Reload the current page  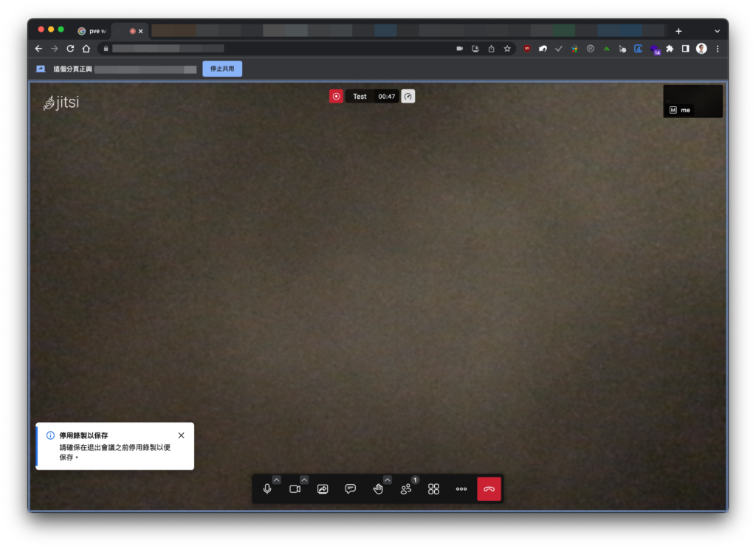70,49
